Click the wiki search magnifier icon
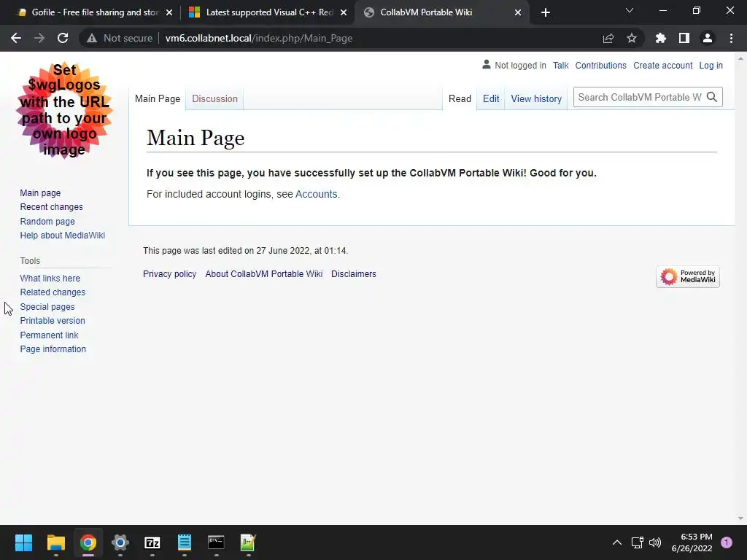 pos(712,97)
